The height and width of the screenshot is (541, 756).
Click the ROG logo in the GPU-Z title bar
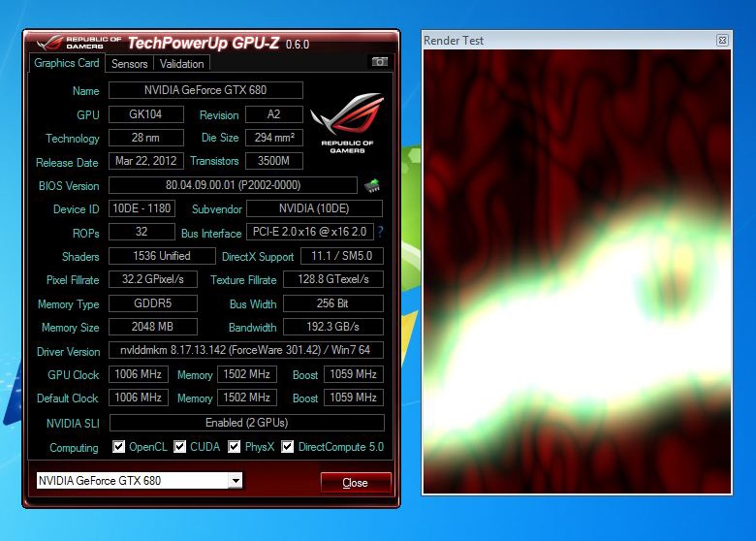coord(50,43)
